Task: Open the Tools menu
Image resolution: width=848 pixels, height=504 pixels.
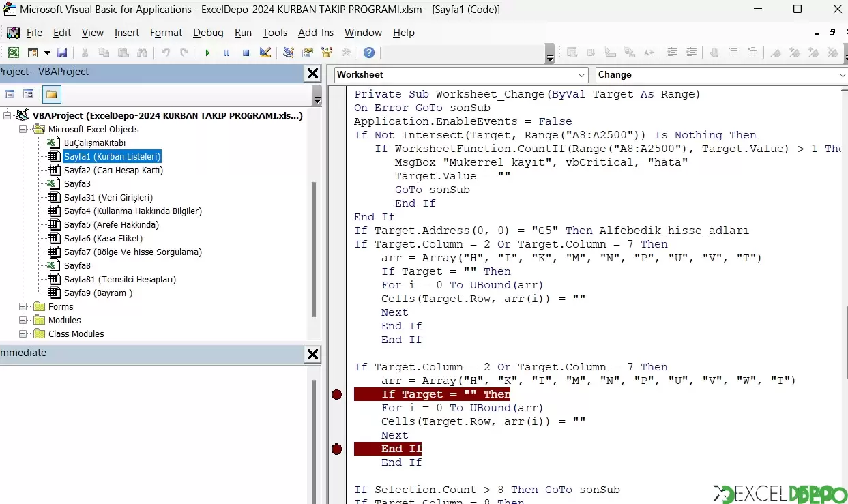Action: [275, 32]
